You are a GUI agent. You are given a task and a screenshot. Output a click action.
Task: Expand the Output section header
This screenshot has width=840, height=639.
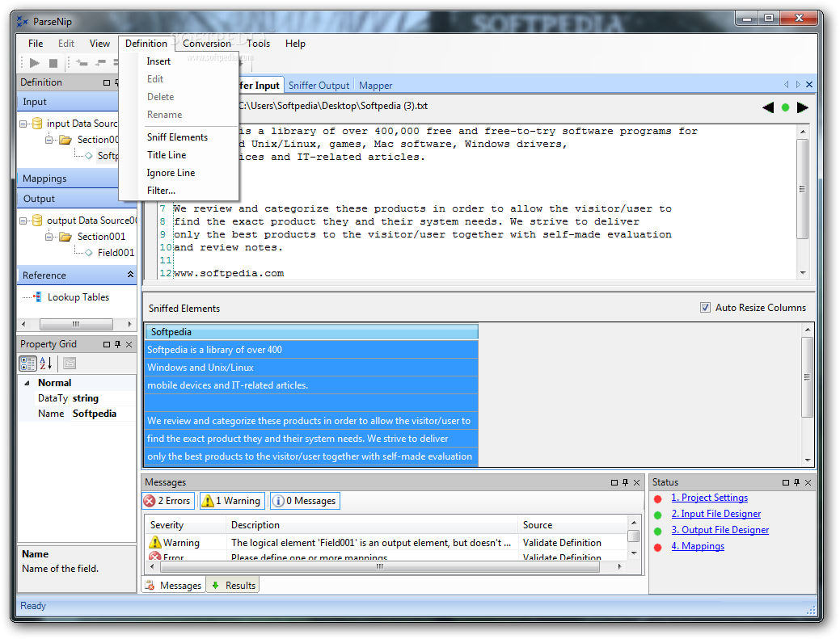click(x=67, y=199)
